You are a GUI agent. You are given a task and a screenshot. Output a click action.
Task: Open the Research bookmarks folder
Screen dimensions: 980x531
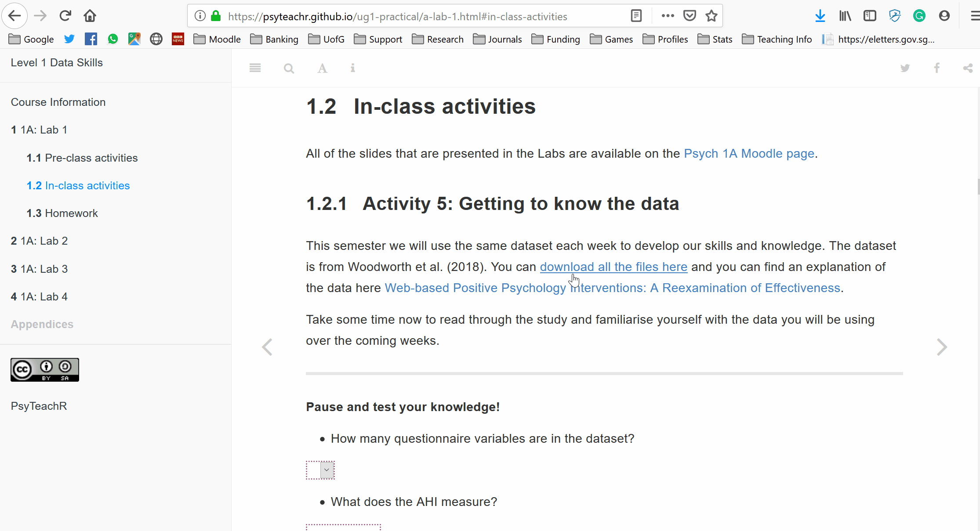click(x=438, y=39)
